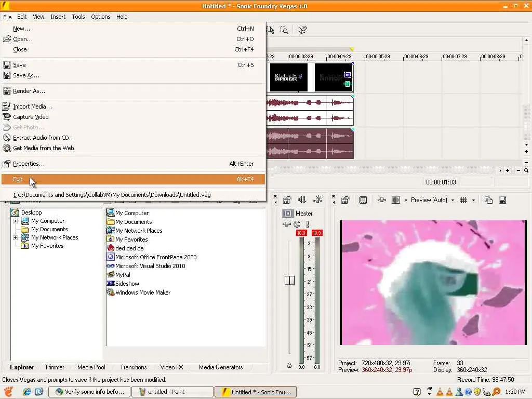Choose Get Media from the Web
This screenshot has width=532, height=399.
point(133,148)
